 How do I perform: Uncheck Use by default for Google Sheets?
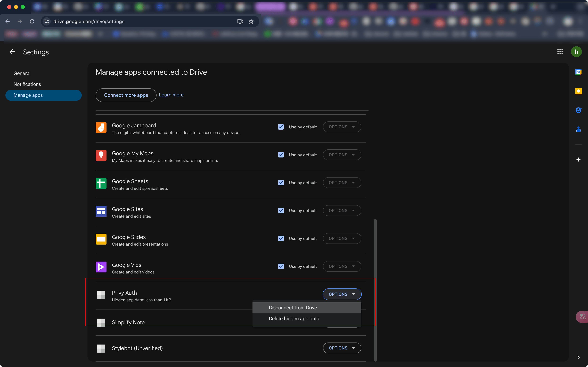[x=281, y=182]
